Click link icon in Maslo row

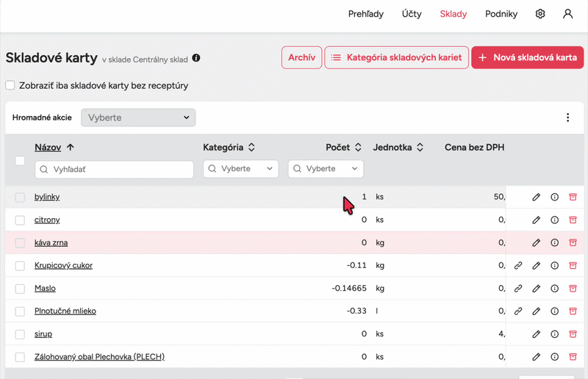coord(518,289)
